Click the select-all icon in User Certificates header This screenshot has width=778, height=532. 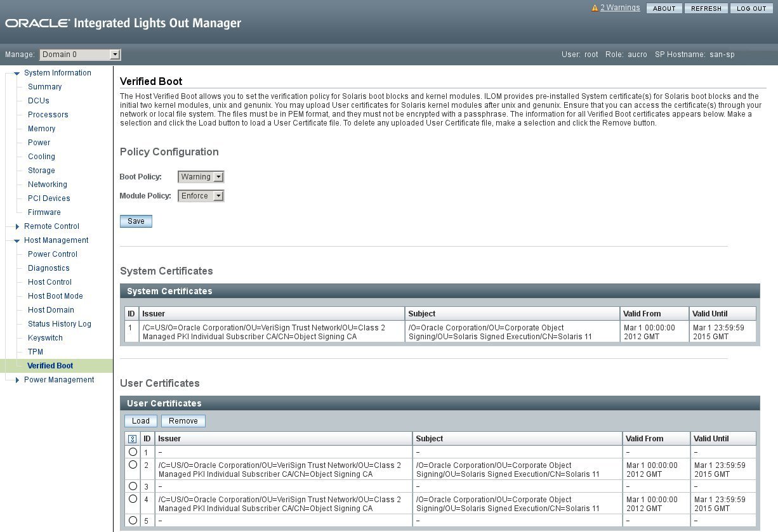coord(133,438)
